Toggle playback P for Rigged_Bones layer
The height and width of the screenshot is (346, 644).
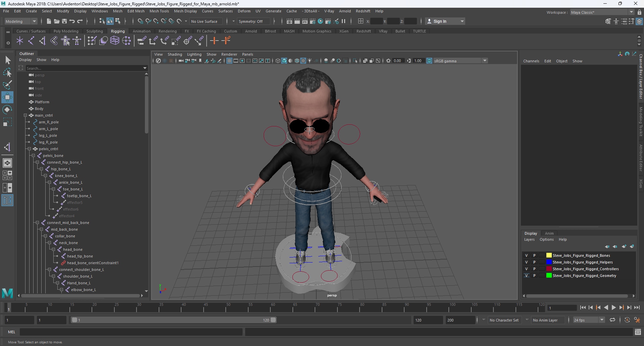tap(534, 255)
